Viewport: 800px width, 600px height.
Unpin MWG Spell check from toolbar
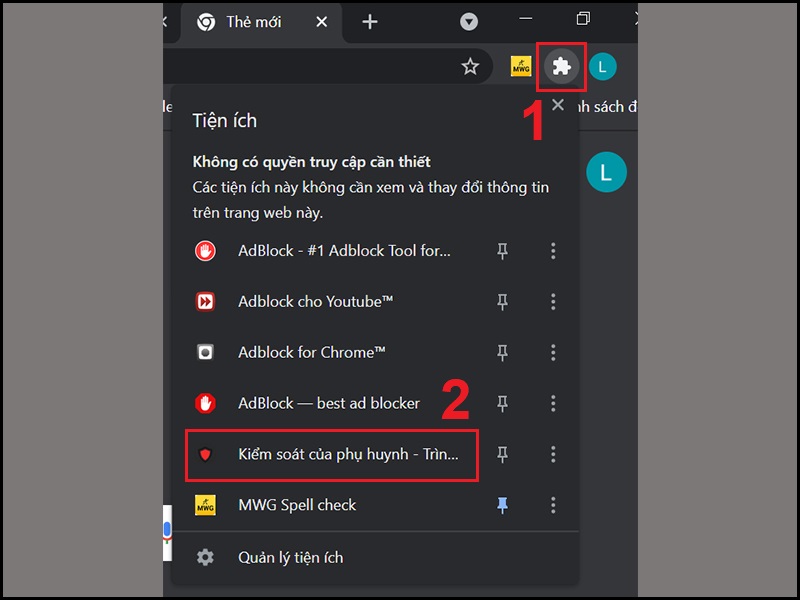coord(503,505)
